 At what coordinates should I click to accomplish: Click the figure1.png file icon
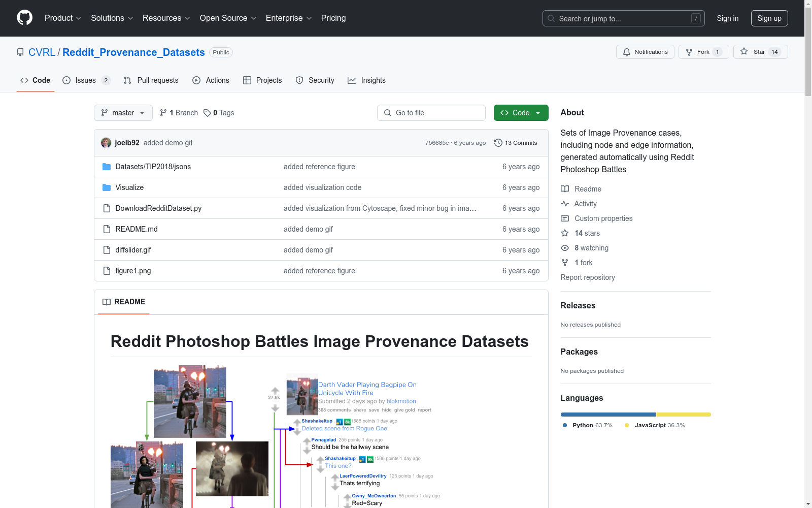pos(107,271)
